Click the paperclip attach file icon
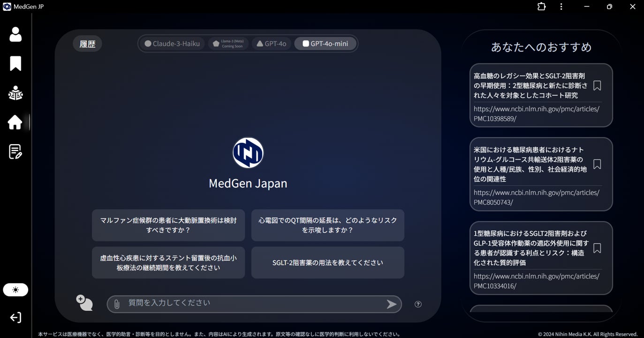Image resolution: width=644 pixels, height=338 pixels. [x=117, y=304]
